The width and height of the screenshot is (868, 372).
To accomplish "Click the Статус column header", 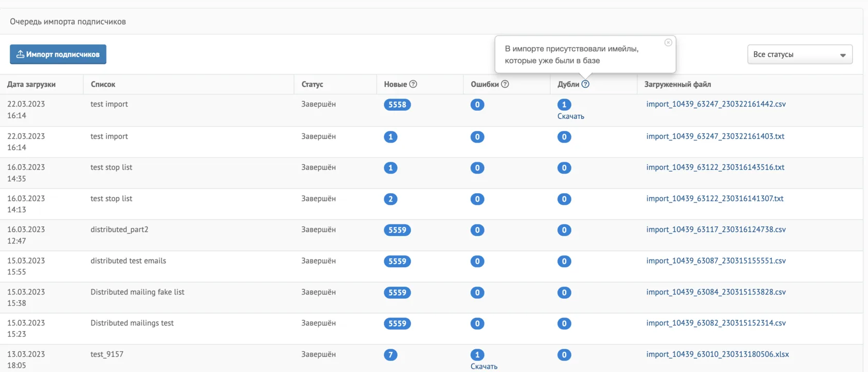I will (x=312, y=84).
